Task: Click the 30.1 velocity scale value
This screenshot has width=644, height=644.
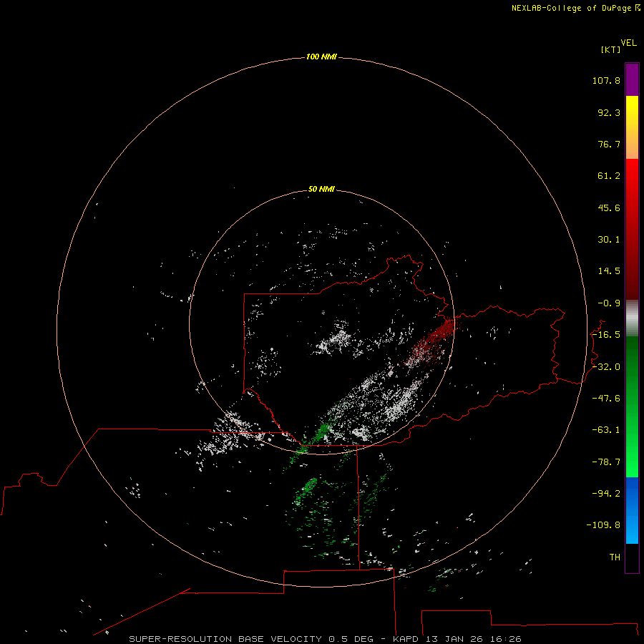Action: click(x=609, y=240)
